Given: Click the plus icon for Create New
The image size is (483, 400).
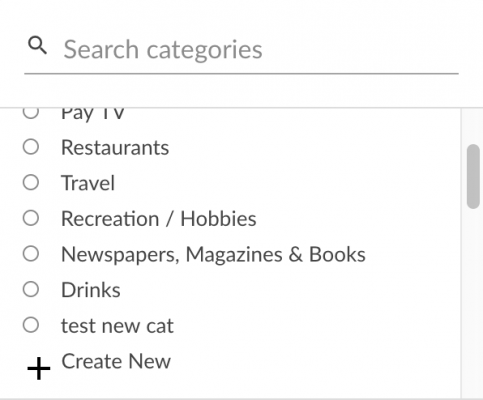Looking at the screenshot, I should click(x=39, y=368).
